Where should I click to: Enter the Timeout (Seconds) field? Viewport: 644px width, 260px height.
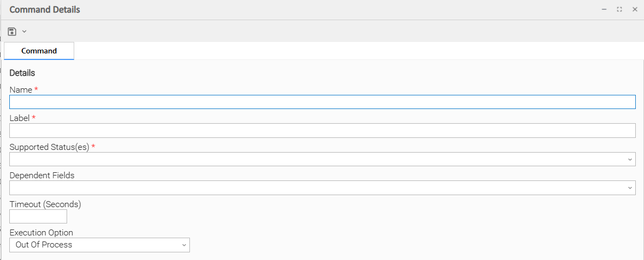coord(38,216)
